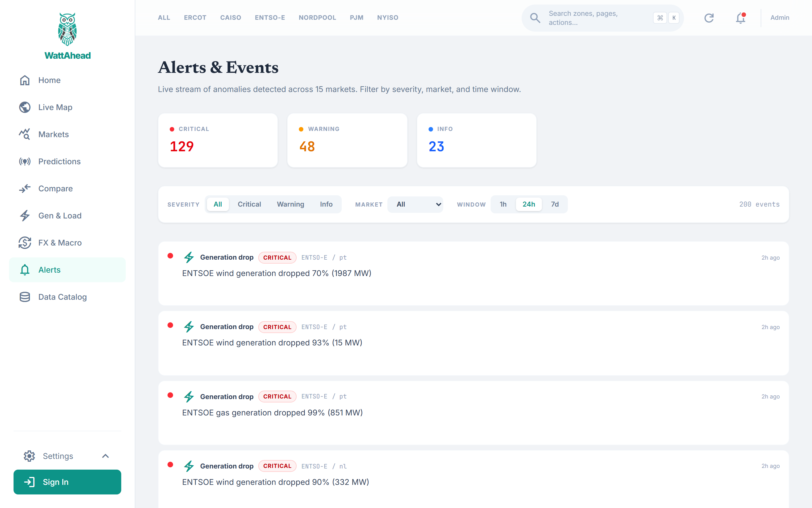
Task: Click the search zones input field
Action: [603, 18]
